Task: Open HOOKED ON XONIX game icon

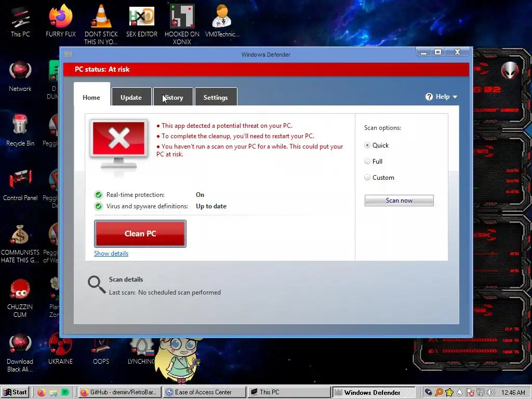Action: tap(182, 25)
